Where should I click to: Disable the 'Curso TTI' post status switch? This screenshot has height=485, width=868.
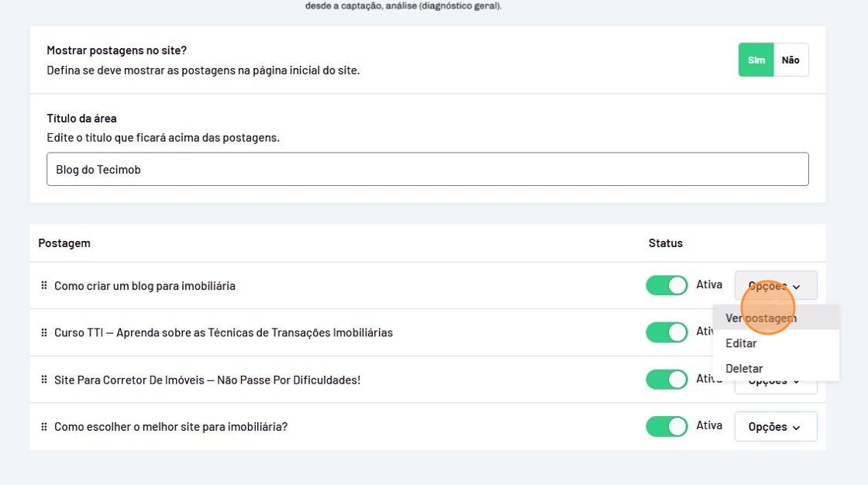(666, 332)
